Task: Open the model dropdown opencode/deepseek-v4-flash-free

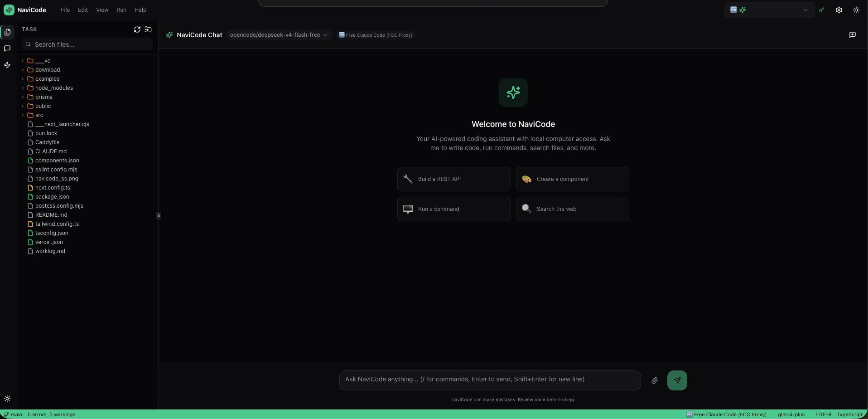Action: [279, 35]
